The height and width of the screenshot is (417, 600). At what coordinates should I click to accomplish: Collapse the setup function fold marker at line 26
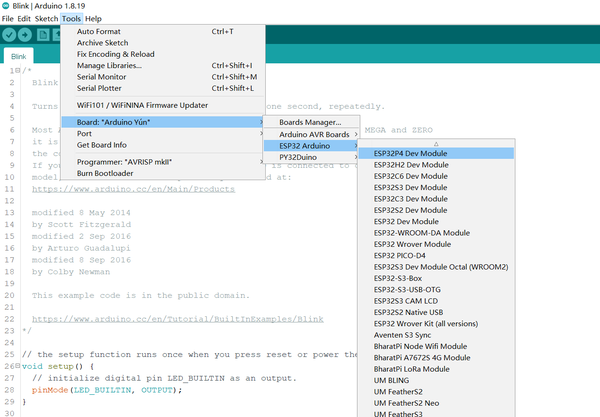click(x=20, y=366)
